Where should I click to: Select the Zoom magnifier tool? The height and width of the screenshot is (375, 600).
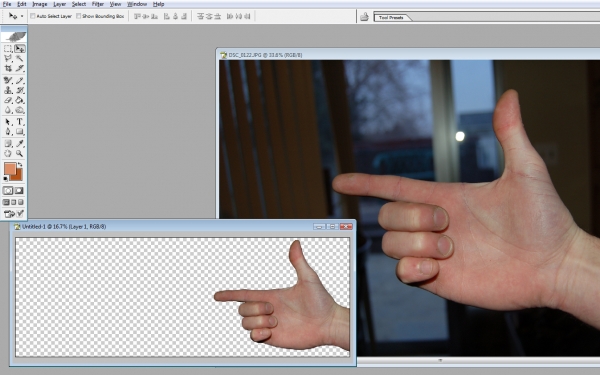[x=20, y=153]
